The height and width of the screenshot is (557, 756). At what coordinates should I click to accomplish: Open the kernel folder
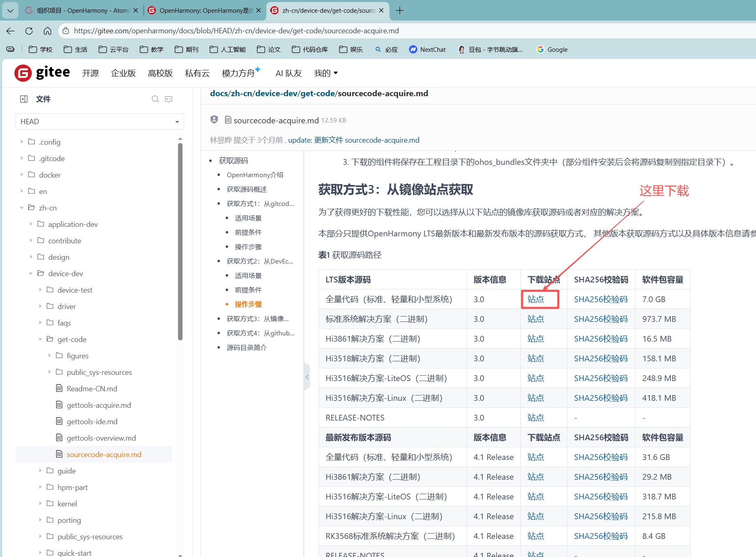point(67,504)
